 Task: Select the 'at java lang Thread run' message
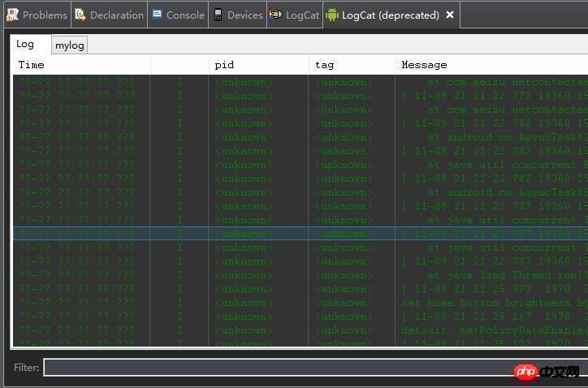coord(508,275)
